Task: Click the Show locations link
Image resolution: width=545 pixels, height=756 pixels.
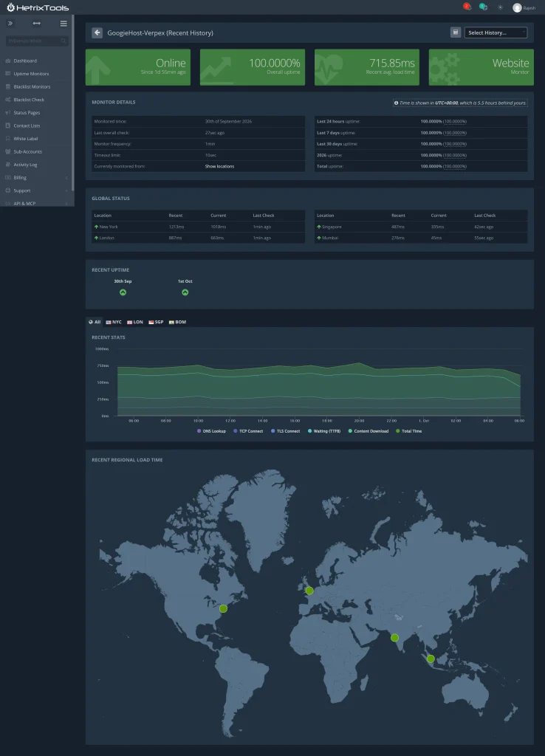Action: pyautogui.click(x=219, y=166)
